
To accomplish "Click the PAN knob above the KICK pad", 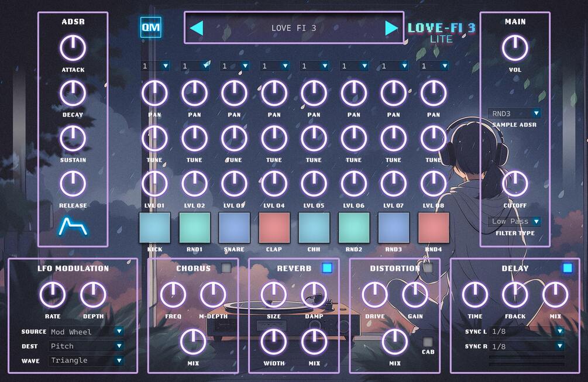I will pos(154,93).
